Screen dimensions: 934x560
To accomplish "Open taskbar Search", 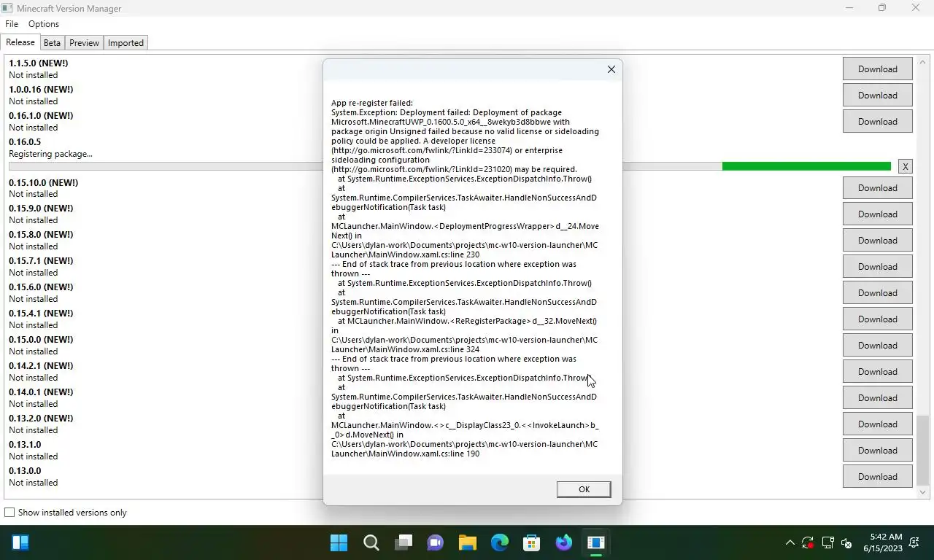I will 371,542.
